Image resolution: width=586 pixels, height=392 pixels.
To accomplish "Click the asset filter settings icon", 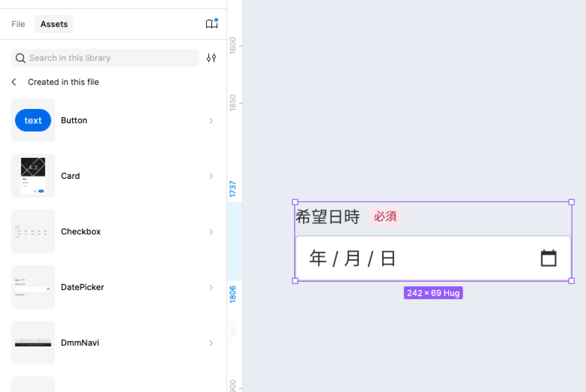I will [212, 58].
